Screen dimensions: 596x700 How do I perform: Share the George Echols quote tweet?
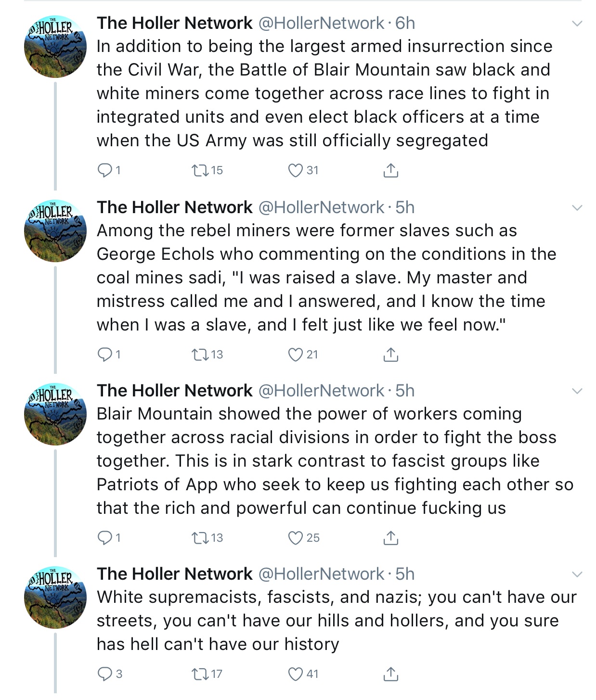point(390,355)
